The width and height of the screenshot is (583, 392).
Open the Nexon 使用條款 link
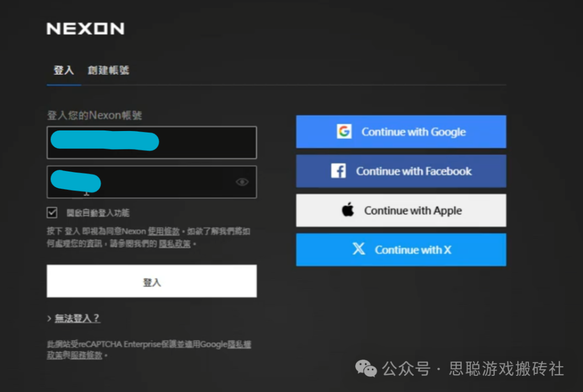[164, 231]
